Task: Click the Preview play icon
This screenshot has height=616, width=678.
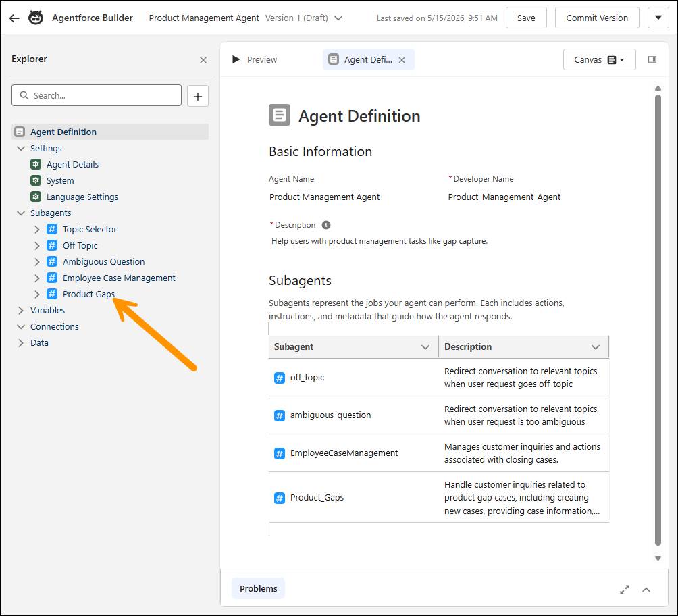Action: (x=236, y=59)
